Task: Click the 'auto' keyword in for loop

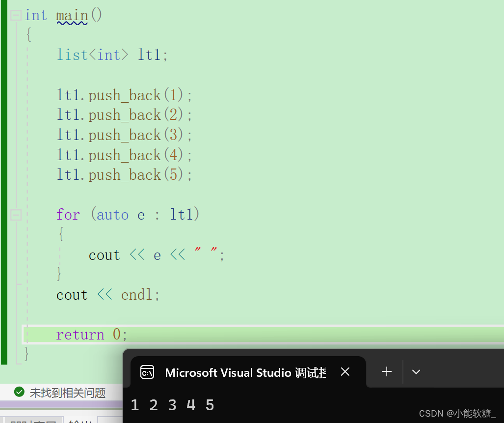Action: (x=112, y=215)
